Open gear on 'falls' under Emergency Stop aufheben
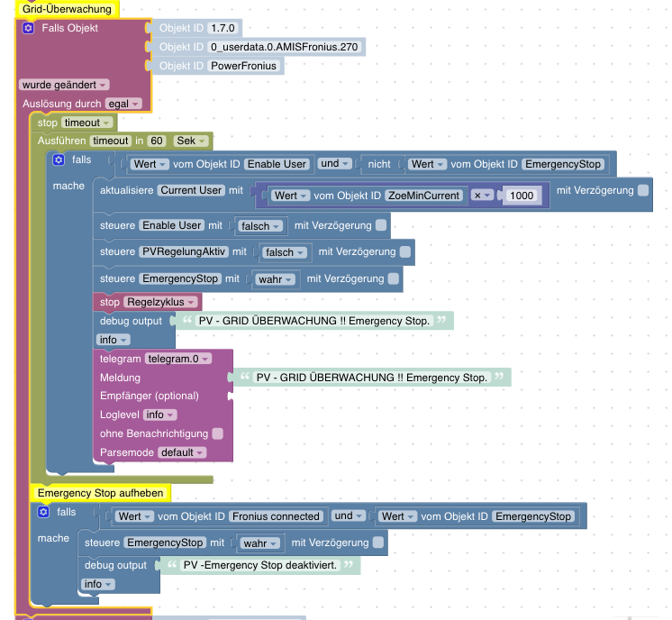Screen dimensions: 672x620 coord(43,512)
